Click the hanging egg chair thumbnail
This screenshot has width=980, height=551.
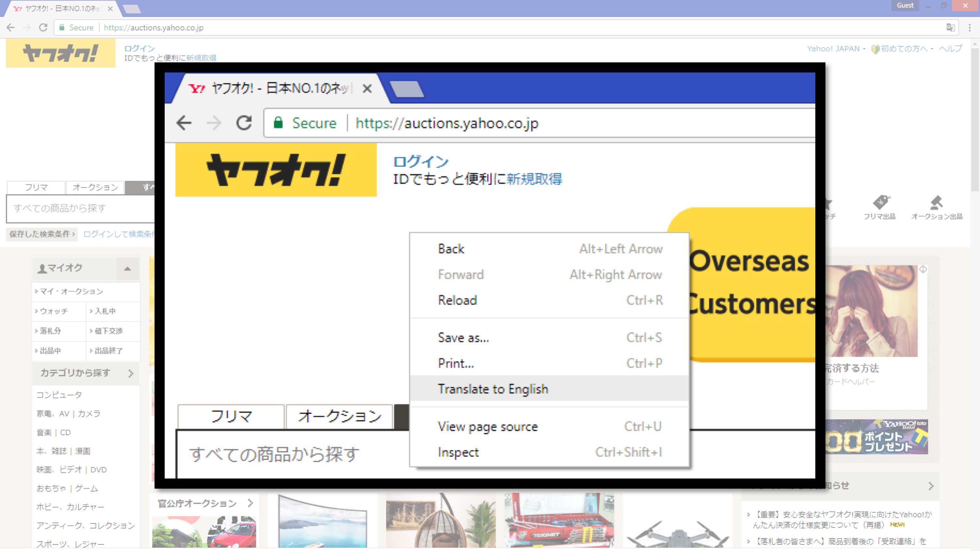[x=441, y=521]
